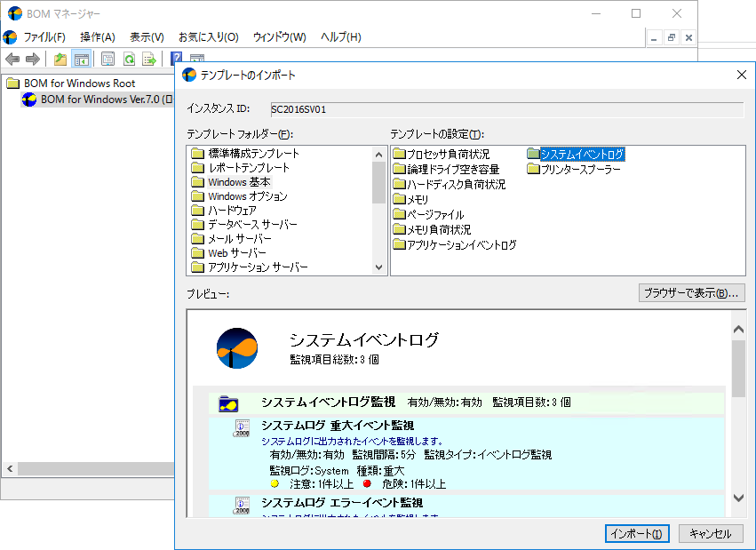The image size is (756, 550).
Task: Open the Help question-mark toolbar icon
Action: pos(176,59)
